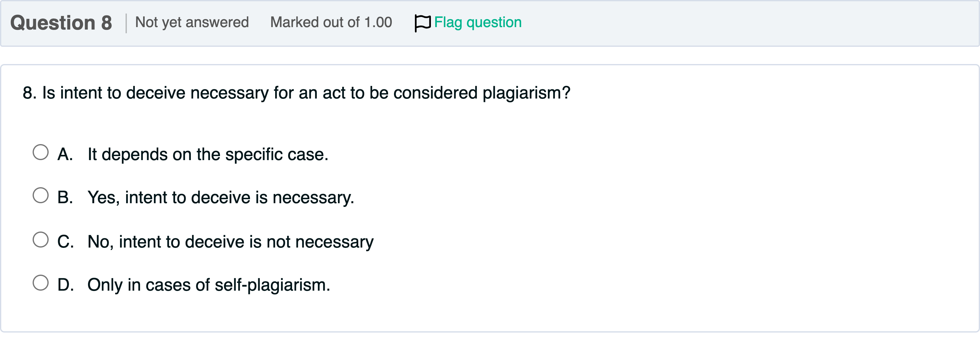980x351 pixels.
Task: Choose the radio button for option B
Action: pyautogui.click(x=40, y=195)
